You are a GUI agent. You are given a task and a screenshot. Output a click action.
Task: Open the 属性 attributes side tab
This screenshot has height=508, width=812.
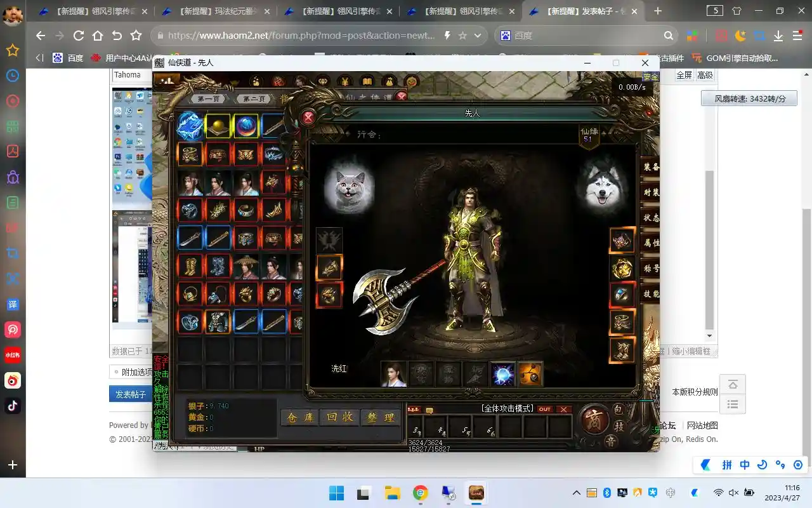click(651, 243)
